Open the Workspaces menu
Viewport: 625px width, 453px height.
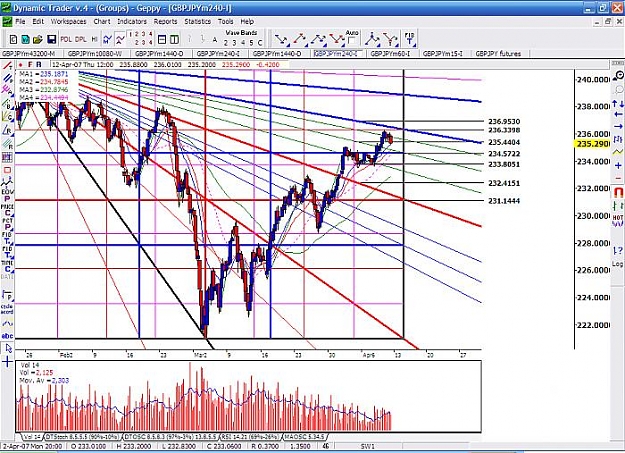pyautogui.click(x=68, y=22)
